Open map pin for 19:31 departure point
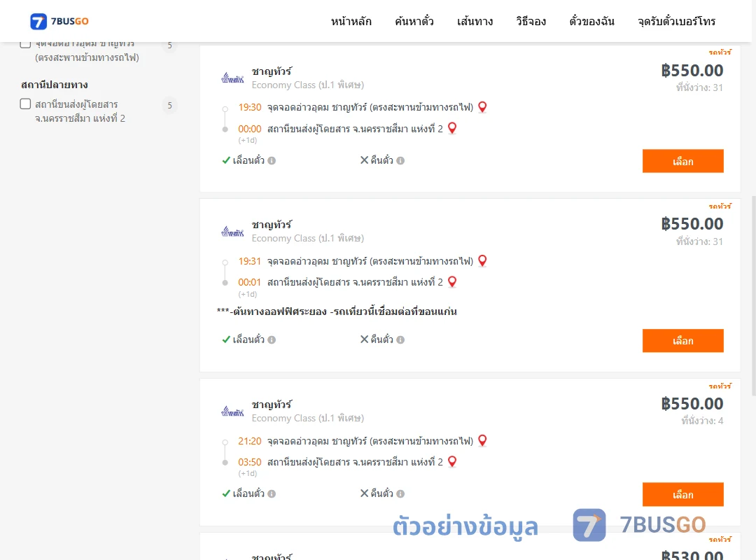The height and width of the screenshot is (560, 756). (482, 261)
